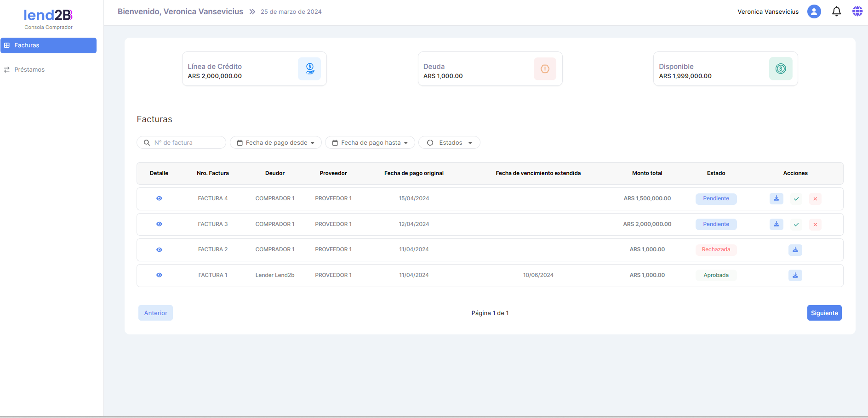Viewport: 868px width, 418px height.
Task: Expand the Estados filter dropdown
Action: pyautogui.click(x=449, y=143)
